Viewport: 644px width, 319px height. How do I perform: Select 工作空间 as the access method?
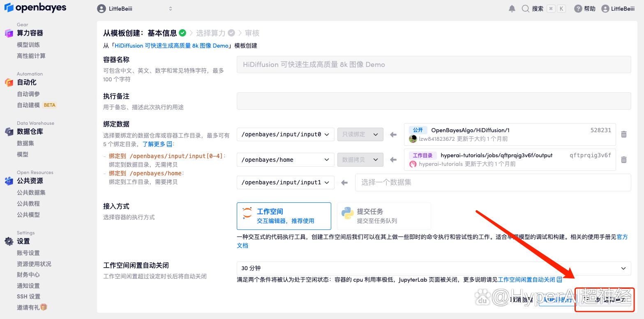284,216
